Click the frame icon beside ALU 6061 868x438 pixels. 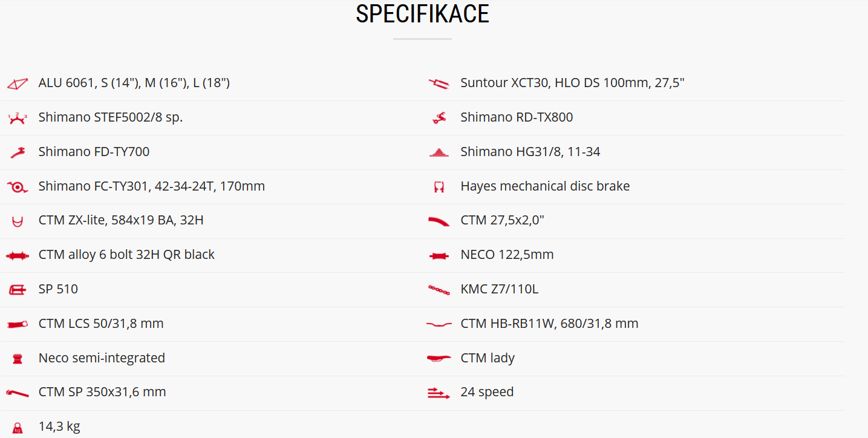(18, 83)
